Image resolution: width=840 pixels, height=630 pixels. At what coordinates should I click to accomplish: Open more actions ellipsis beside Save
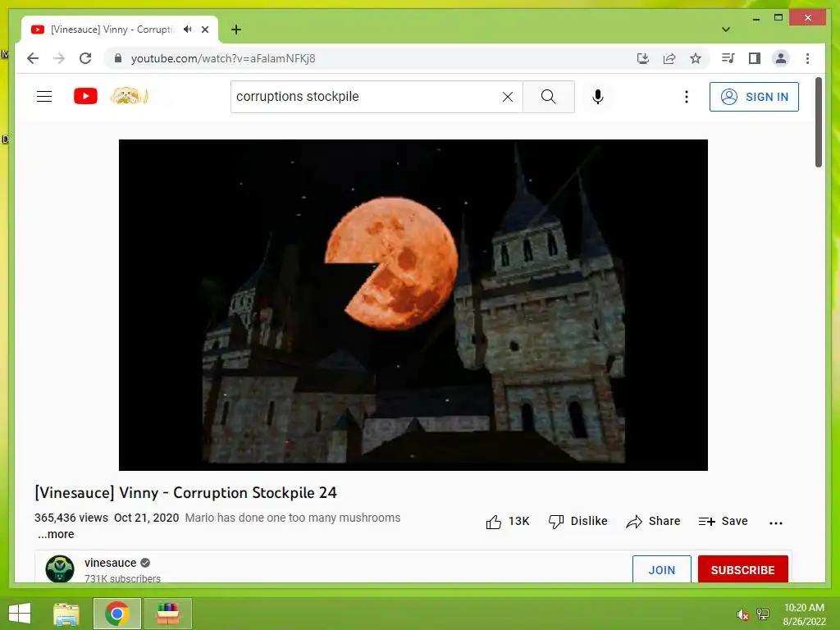[x=776, y=523]
